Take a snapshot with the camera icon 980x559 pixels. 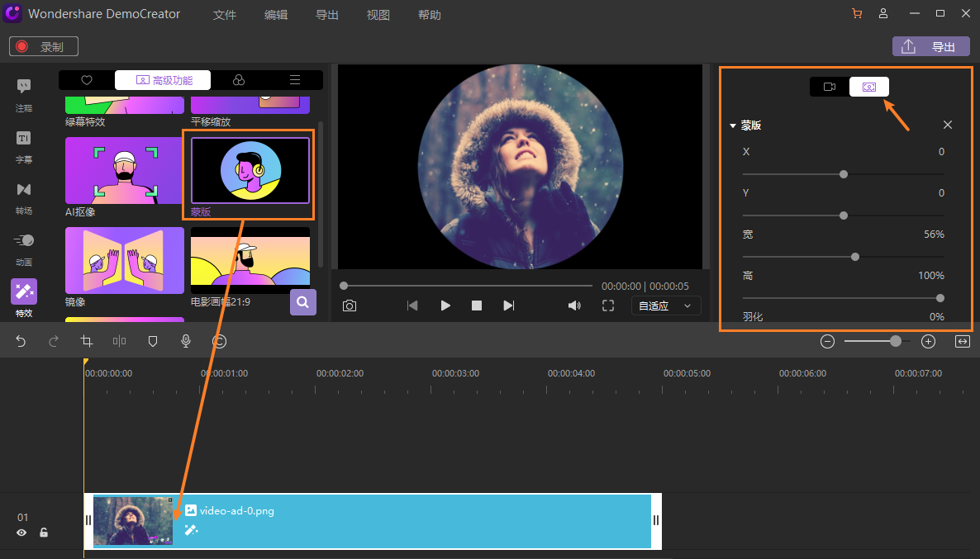(350, 306)
